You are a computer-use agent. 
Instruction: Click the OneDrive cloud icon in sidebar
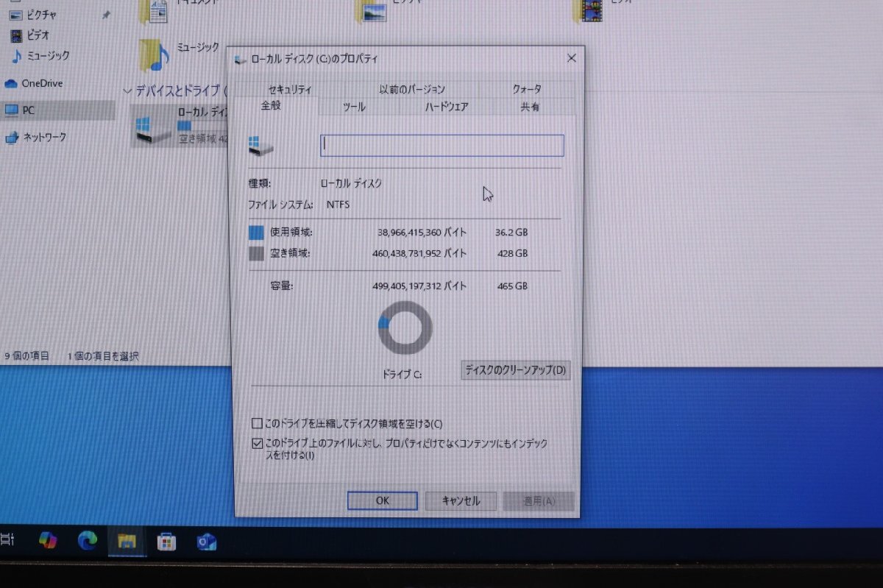pyautogui.click(x=10, y=83)
